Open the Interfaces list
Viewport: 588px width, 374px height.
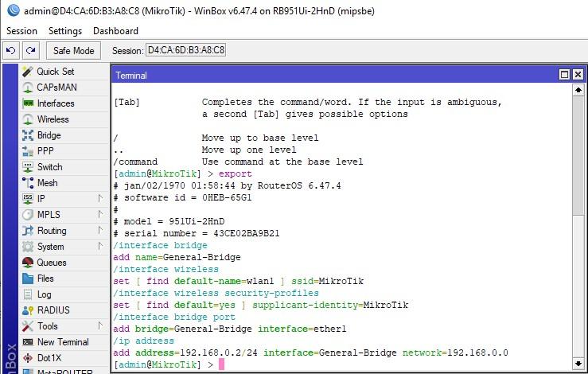point(55,103)
